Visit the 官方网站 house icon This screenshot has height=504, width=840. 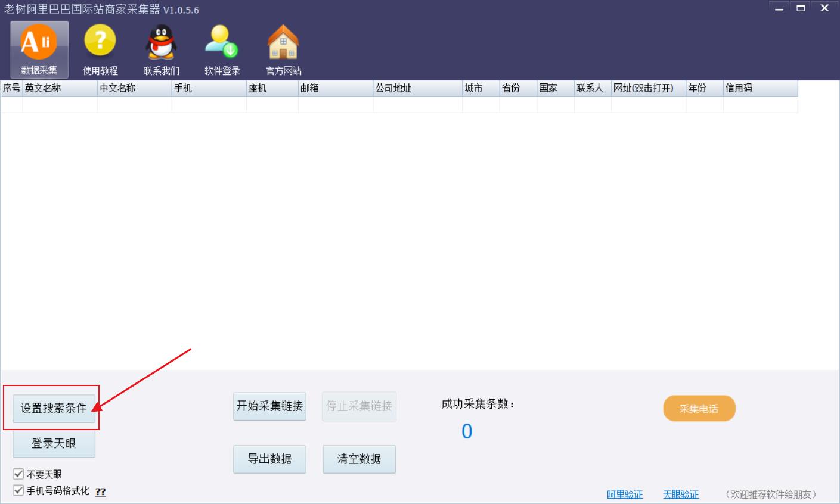tap(283, 49)
